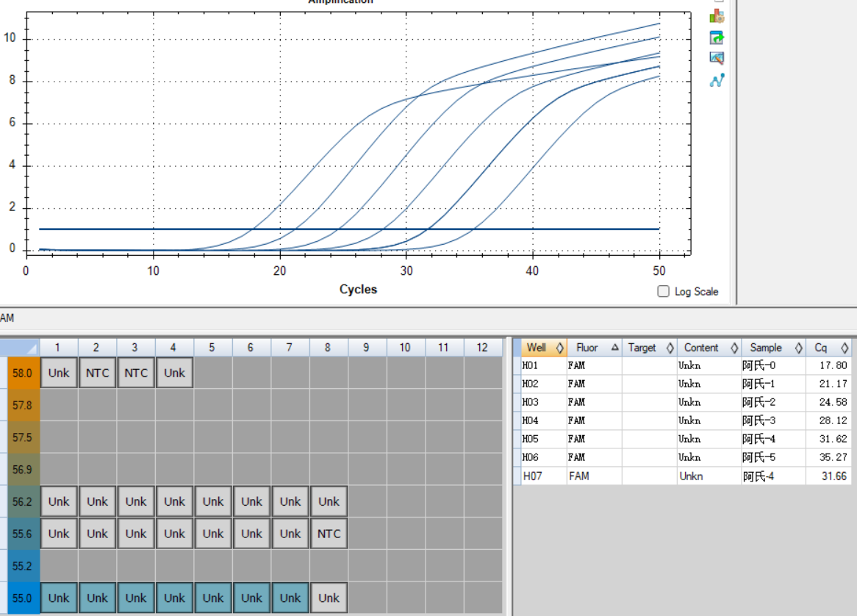Click NTC well in row 58.0 column 2
Screen dimensions: 857x616
97,373
